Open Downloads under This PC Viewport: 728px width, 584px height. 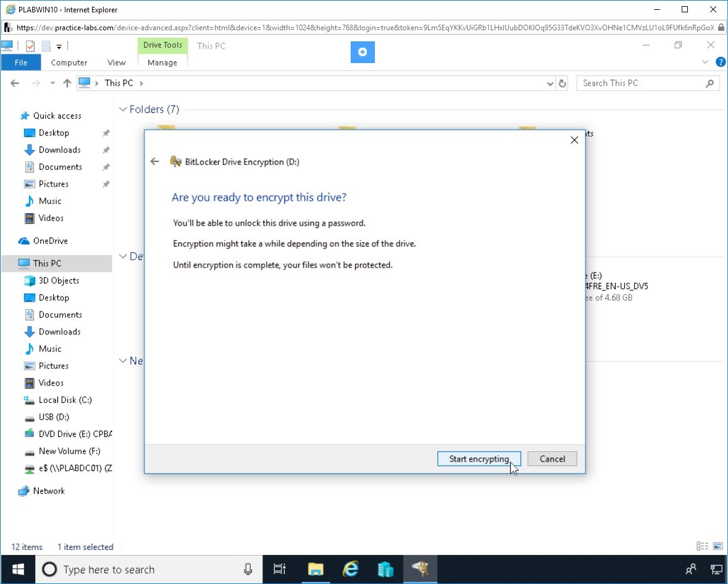(59, 332)
